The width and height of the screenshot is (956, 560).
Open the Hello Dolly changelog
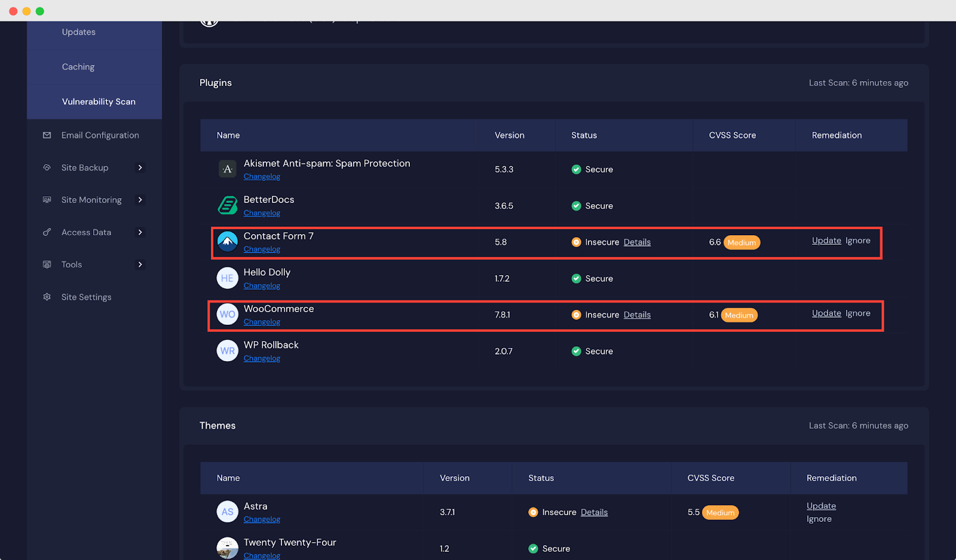click(262, 285)
